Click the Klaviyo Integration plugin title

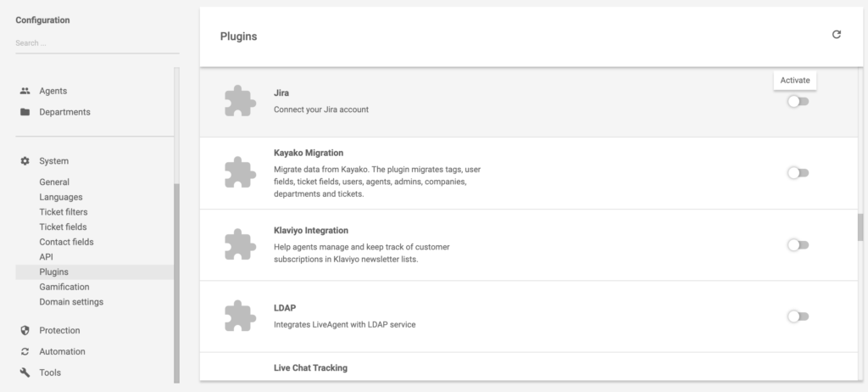pyautogui.click(x=310, y=230)
